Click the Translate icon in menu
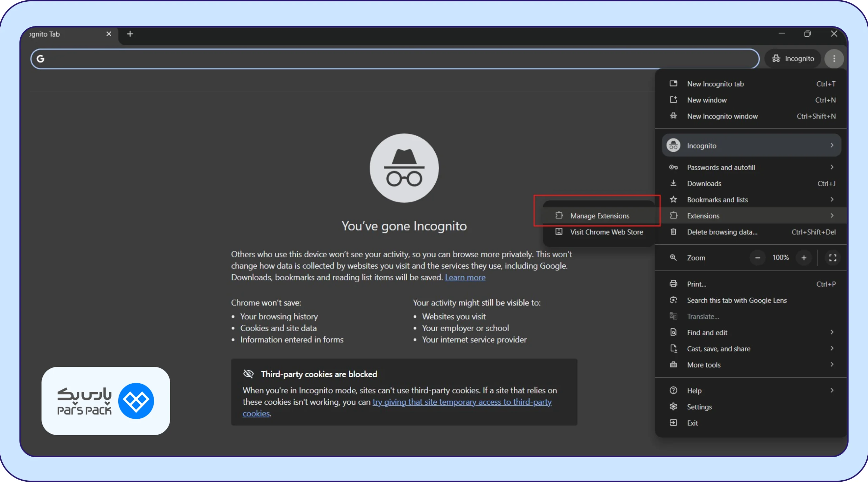Image resolution: width=868 pixels, height=482 pixels. tap(673, 316)
